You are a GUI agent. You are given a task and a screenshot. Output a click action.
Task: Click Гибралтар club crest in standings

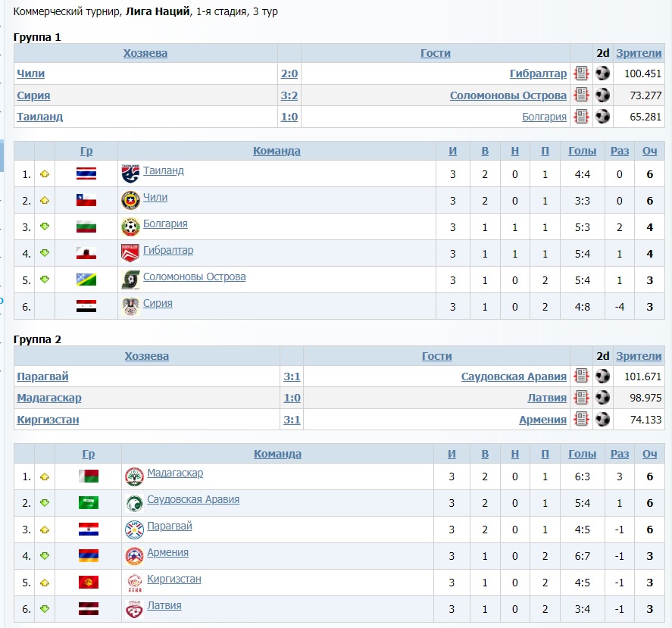click(x=130, y=253)
